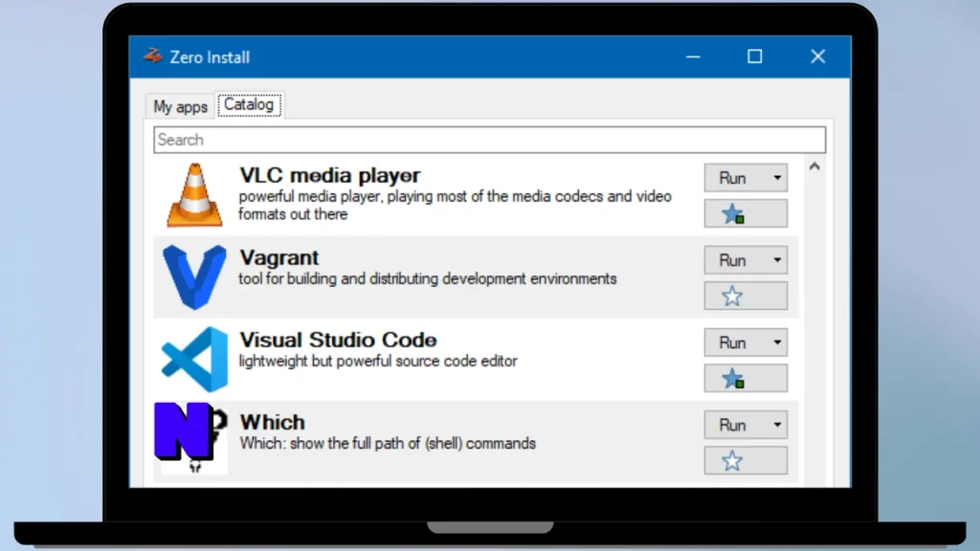Image resolution: width=980 pixels, height=551 pixels.
Task: Toggle the star button for VLC media player
Action: point(746,213)
